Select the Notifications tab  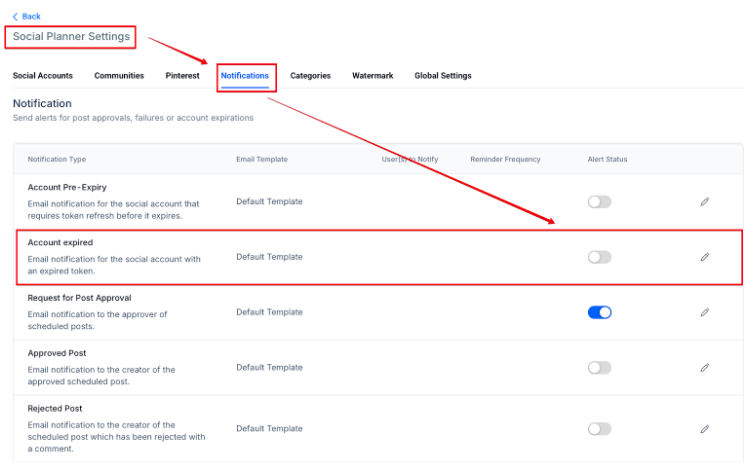(x=245, y=76)
